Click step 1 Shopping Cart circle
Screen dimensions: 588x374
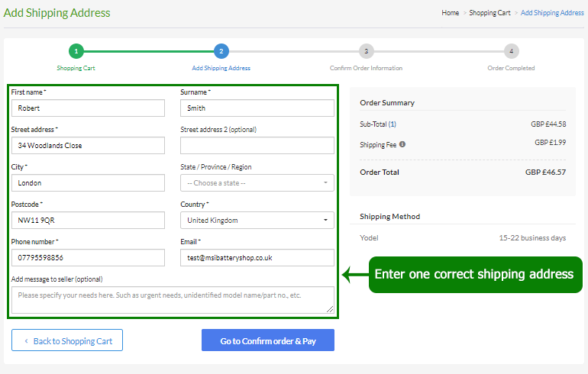point(76,51)
